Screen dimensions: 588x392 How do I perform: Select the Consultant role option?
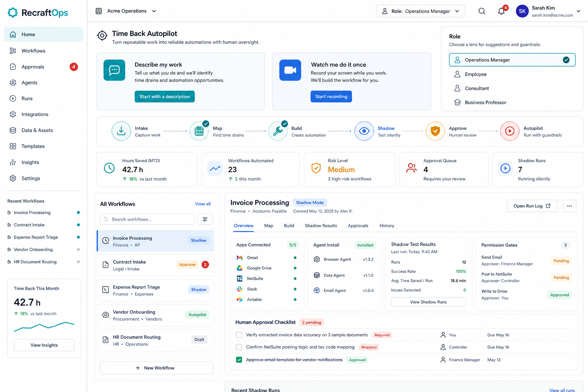pos(512,88)
